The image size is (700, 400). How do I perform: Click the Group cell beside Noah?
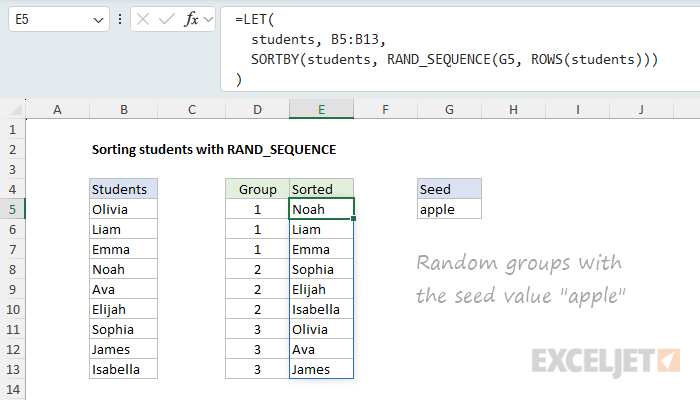[x=257, y=209]
